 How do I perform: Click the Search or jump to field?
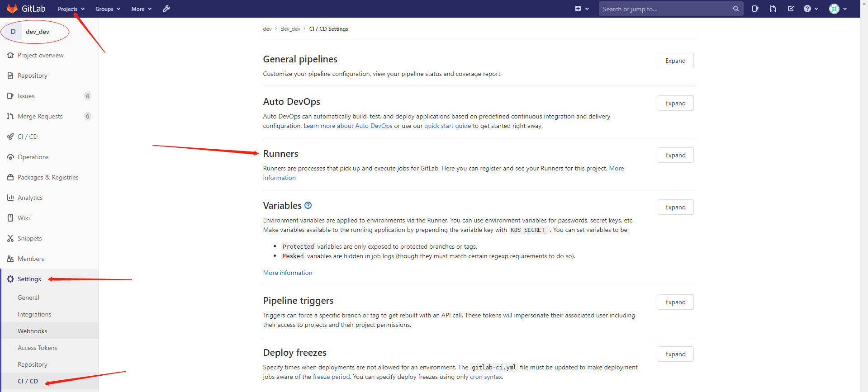(671, 9)
